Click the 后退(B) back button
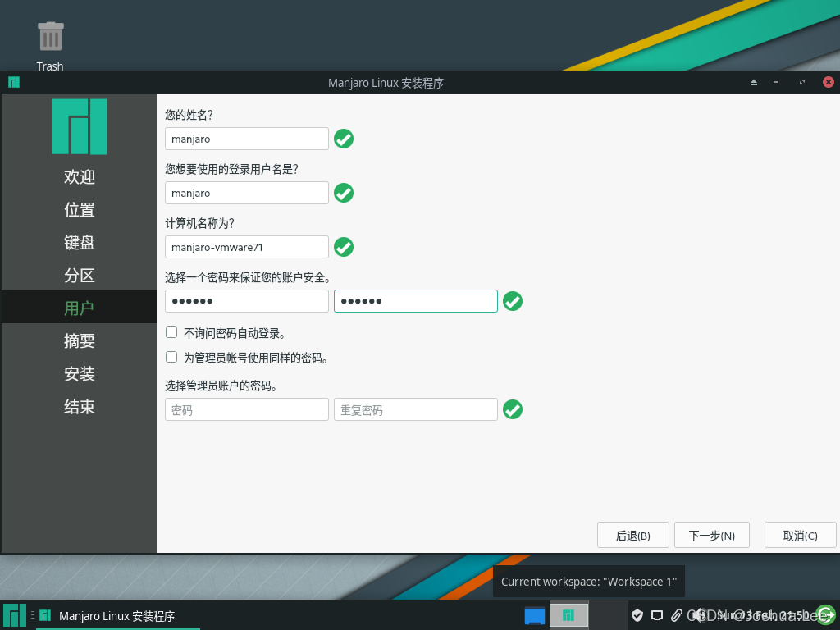Viewport: 840px width, 630px height. click(633, 535)
